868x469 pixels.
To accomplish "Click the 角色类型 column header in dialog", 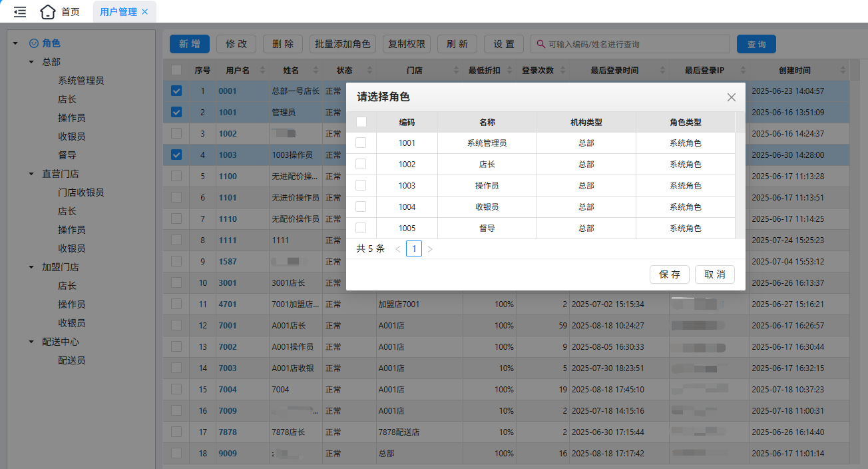I will 686,122.
